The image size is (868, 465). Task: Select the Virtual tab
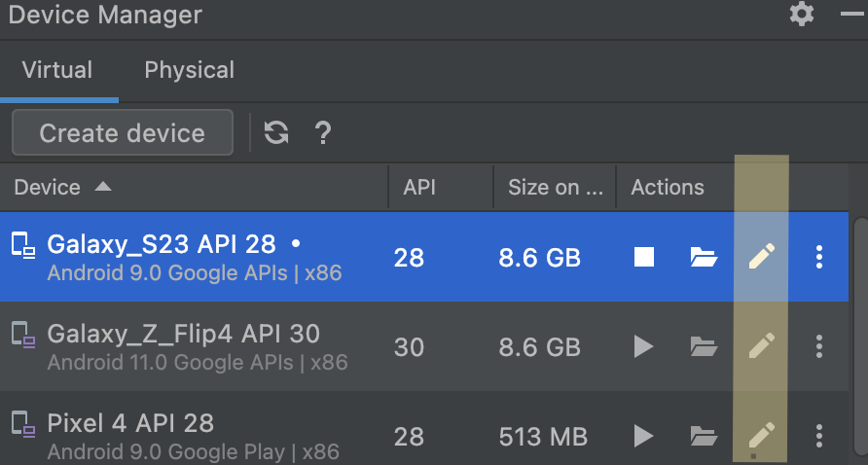pyautogui.click(x=57, y=70)
